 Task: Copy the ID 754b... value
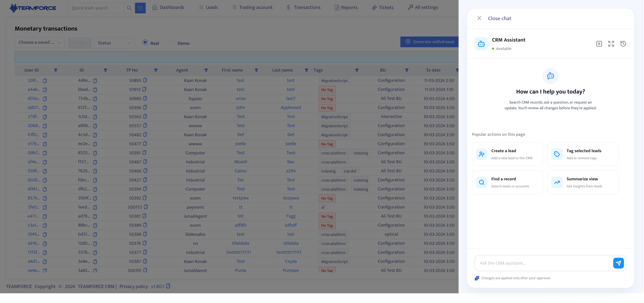(x=95, y=99)
